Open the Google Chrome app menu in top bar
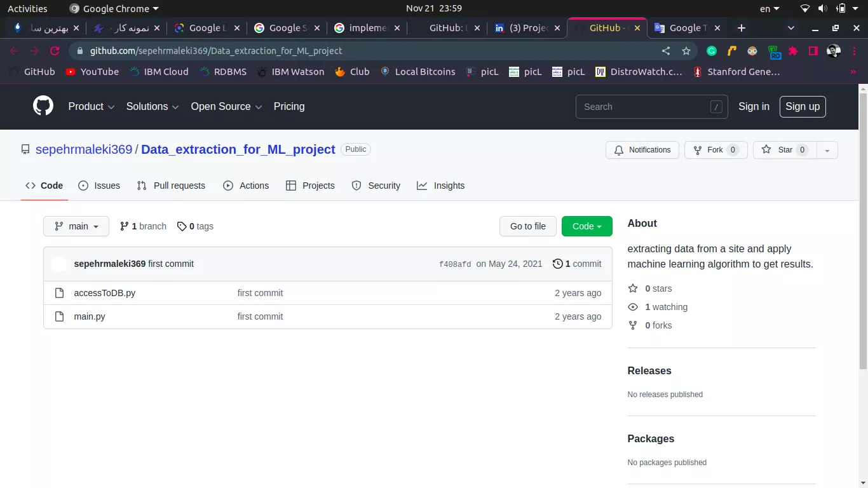The image size is (868, 488). tap(114, 9)
